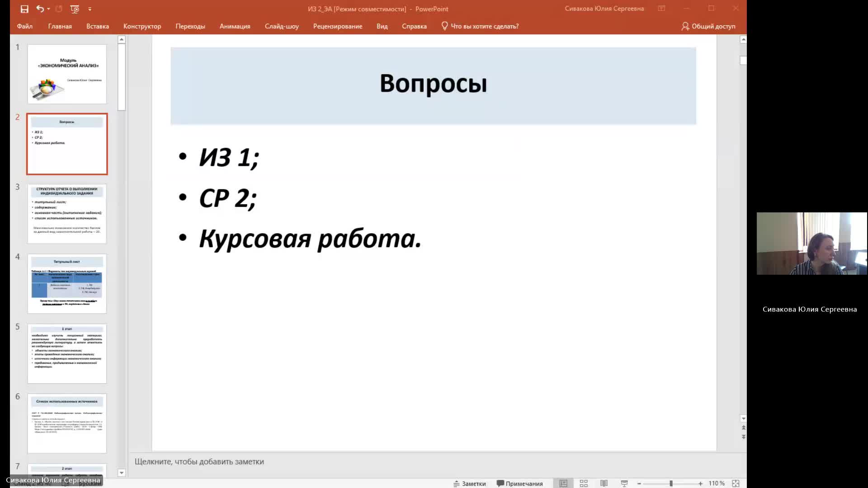Select slide 2 thumbnail 'Вопросы'
The height and width of the screenshot is (488, 868).
click(67, 144)
